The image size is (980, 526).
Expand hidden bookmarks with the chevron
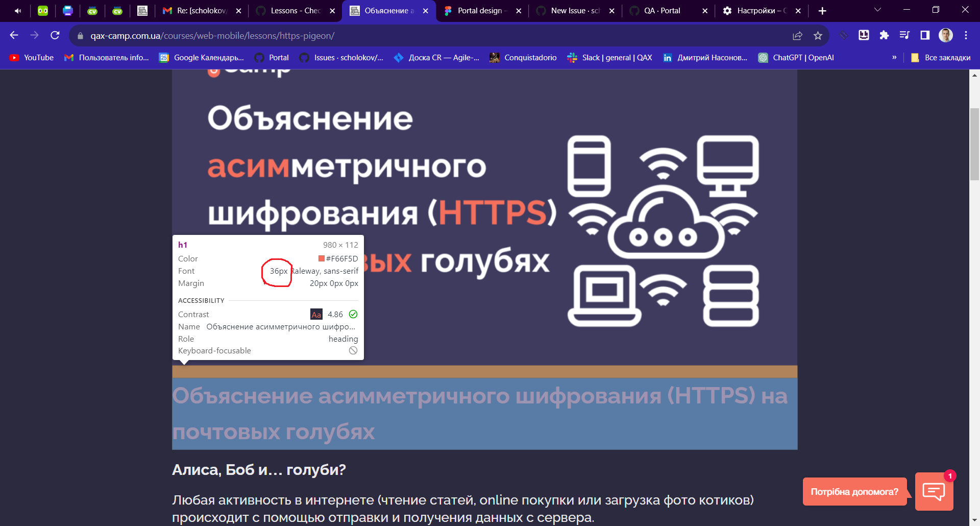click(x=894, y=58)
